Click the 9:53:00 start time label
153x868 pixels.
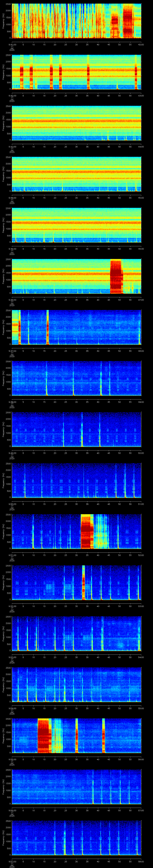tap(12, 657)
